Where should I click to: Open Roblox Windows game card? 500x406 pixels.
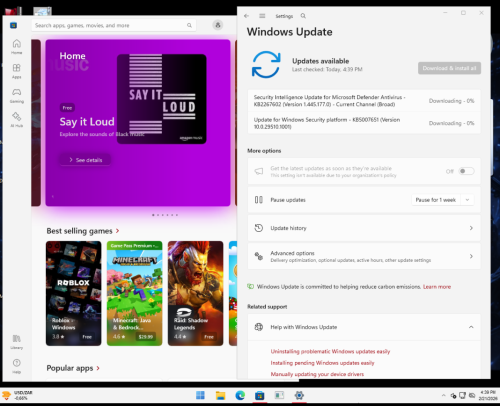point(73,293)
